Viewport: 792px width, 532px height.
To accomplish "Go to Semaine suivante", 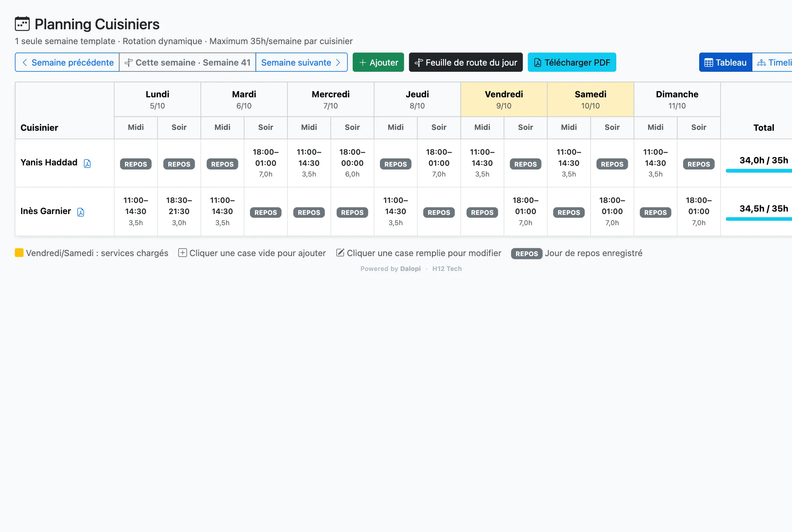I will click(302, 62).
